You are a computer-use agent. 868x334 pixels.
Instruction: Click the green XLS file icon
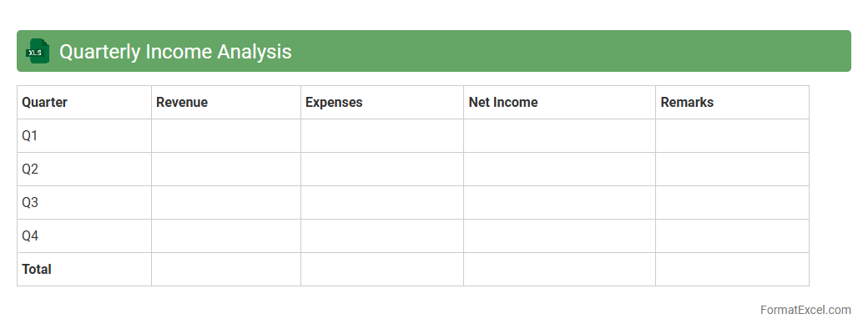[x=38, y=51]
